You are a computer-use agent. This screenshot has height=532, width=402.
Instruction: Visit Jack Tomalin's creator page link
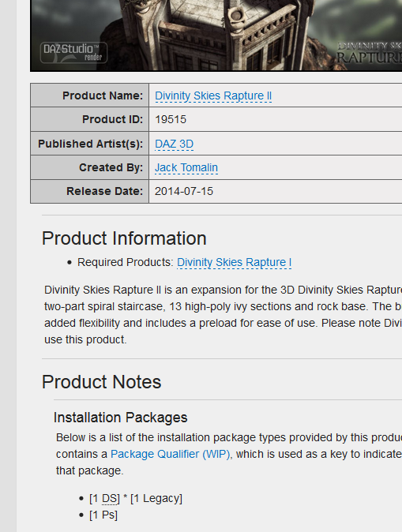tap(186, 167)
